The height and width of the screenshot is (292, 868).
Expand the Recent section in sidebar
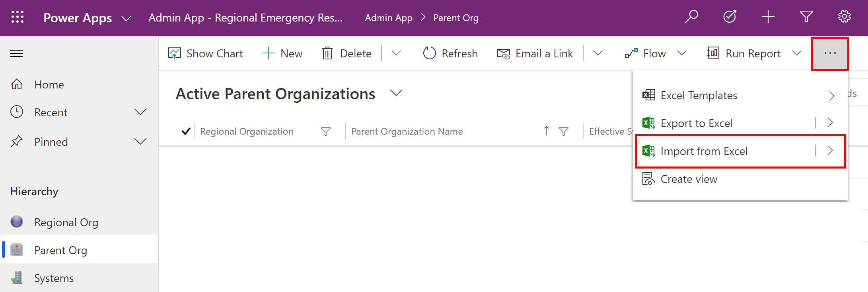[x=140, y=112]
